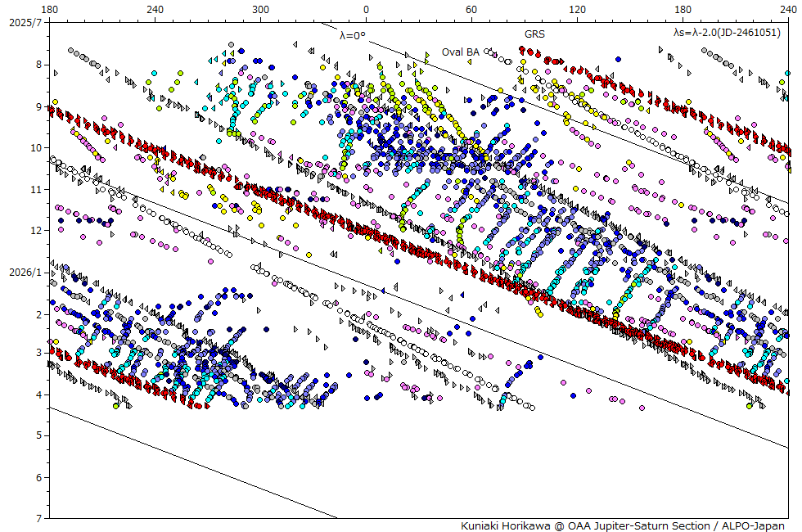Click the 0 longitude tick label
802x532 pixels.
click(x=366, y=9)
